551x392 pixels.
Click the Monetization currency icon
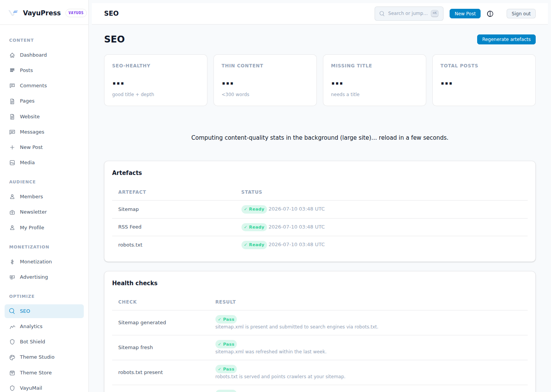coord(12,262)
